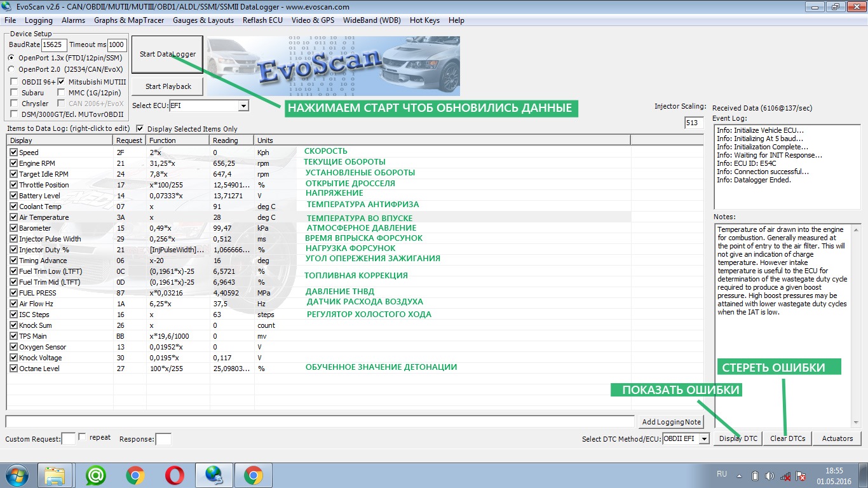868x488 pixels.
Task: Click the Function column header
Action: [179, 140]
